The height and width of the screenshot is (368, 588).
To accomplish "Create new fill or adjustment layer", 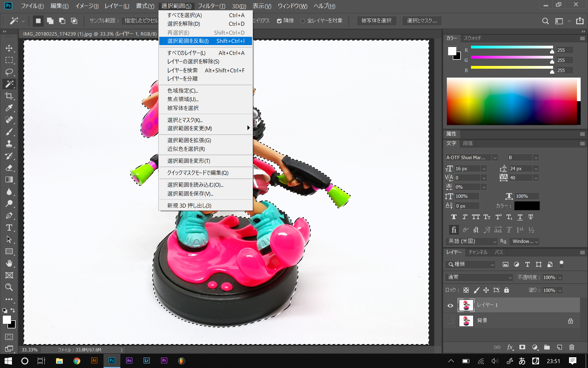I will tap(535, 347).
